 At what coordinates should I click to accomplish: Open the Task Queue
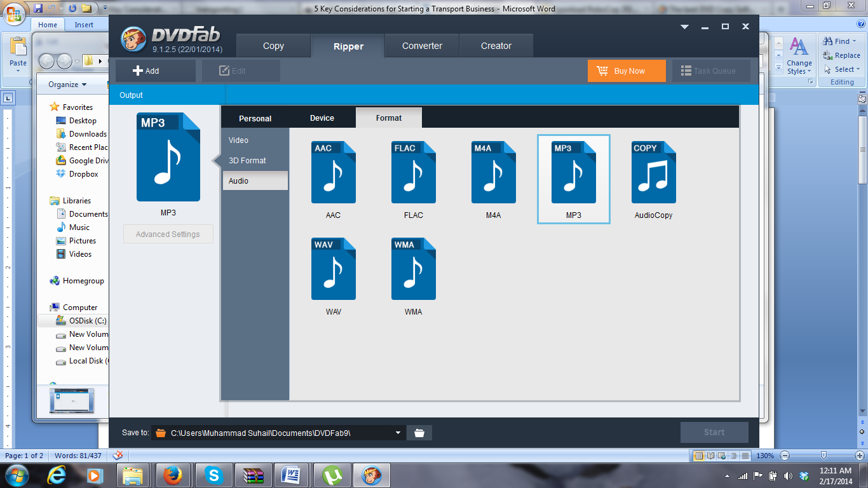pyautogui.click(x=711, y=71)
